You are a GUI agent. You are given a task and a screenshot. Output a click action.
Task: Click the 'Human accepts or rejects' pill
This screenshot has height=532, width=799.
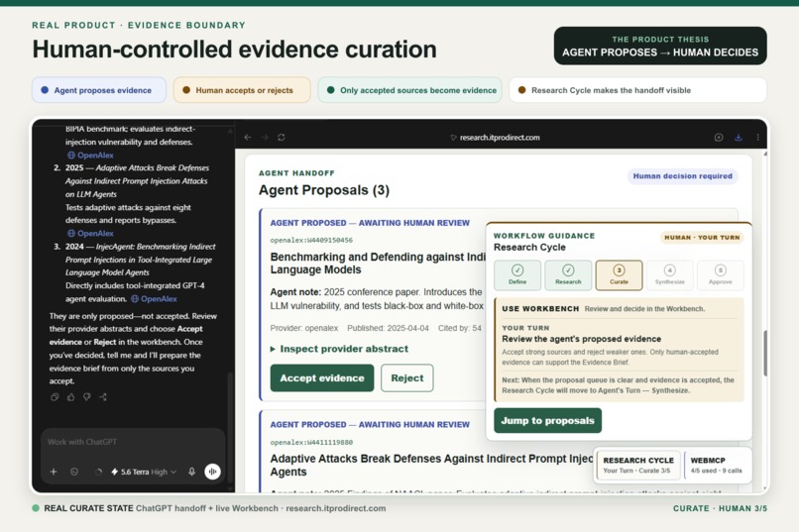point(242,90)
